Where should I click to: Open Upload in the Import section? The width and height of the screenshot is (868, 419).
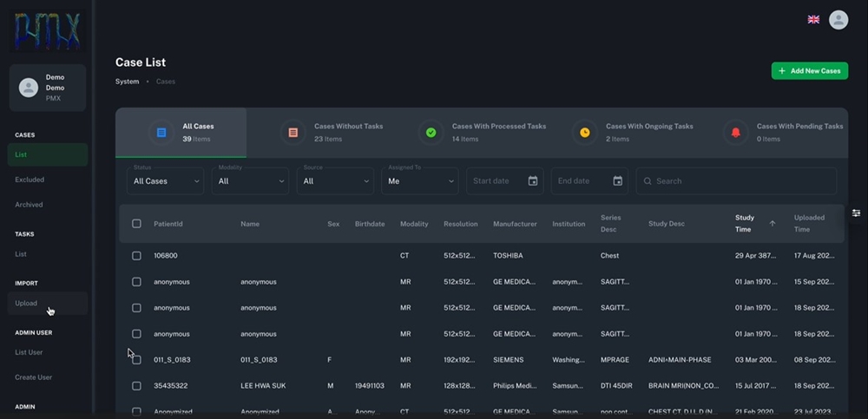tap(26, 304)
